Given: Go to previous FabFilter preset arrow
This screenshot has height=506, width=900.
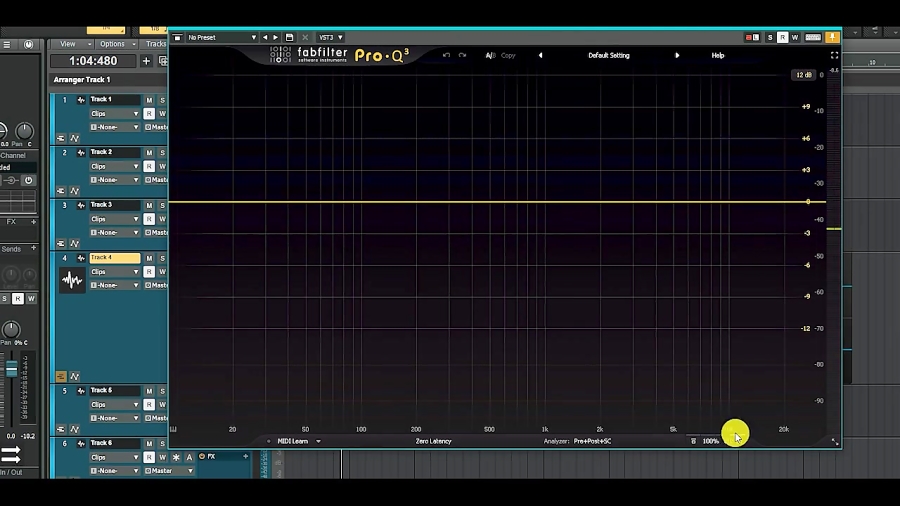Looking at the screenshot, I should (540, 56).
